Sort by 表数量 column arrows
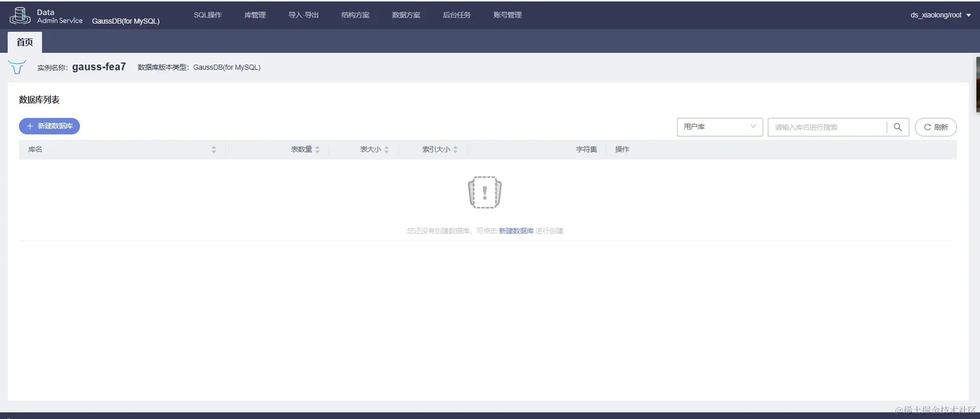This screenshot has width=980, height=419. [x=317, y=150]
